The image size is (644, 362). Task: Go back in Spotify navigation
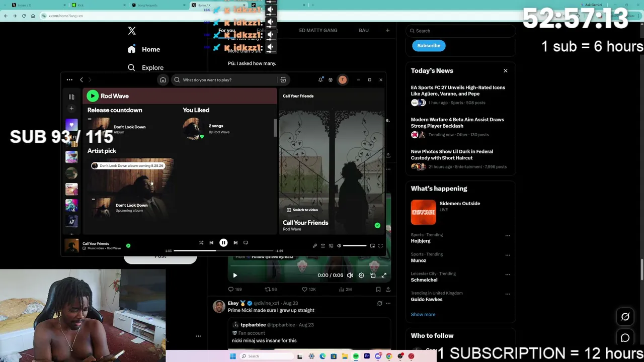click(x=82, y=80)
